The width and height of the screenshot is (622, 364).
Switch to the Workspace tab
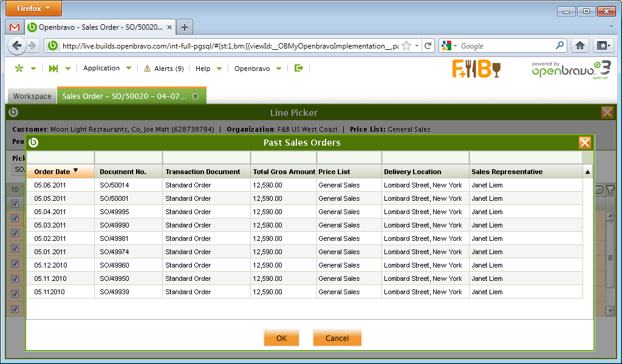(32, 96)
